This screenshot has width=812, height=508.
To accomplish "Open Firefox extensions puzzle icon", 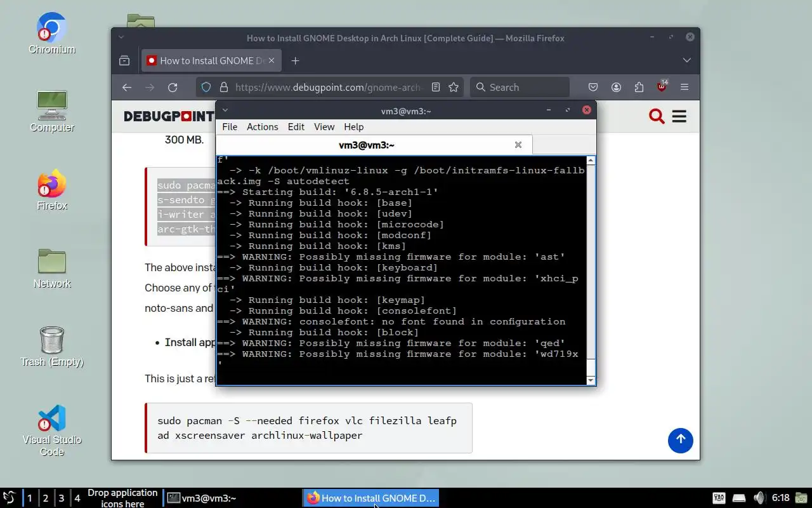I will click(x=639, y=87).
